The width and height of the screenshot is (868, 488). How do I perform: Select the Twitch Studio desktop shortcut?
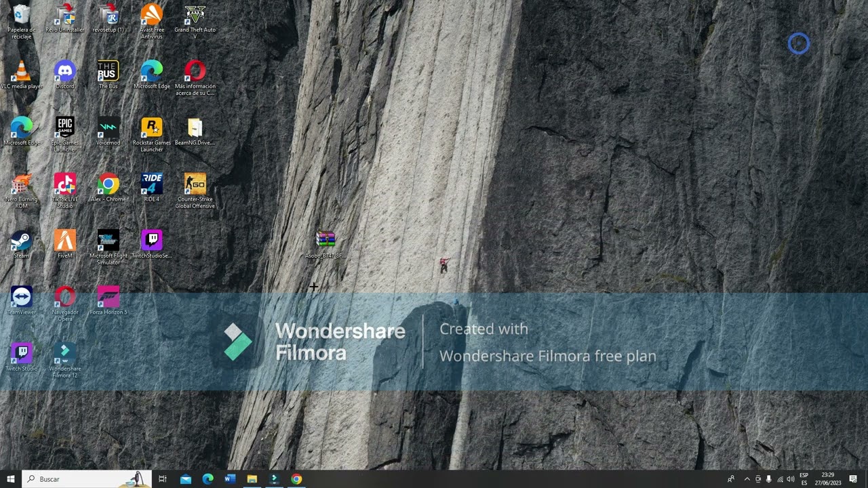click(x=22, y=357)
